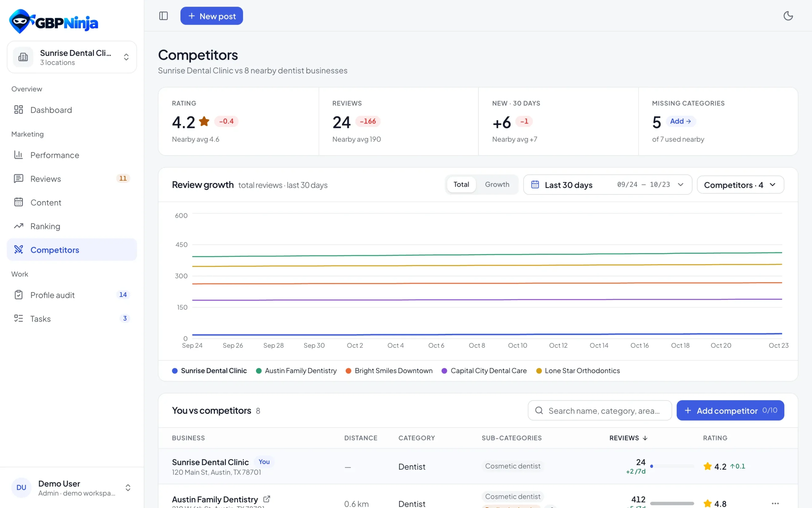Open the Austin Family Dentistry row options menu
The height and width of the screenshot is (508, 812).
pos(775,503)
